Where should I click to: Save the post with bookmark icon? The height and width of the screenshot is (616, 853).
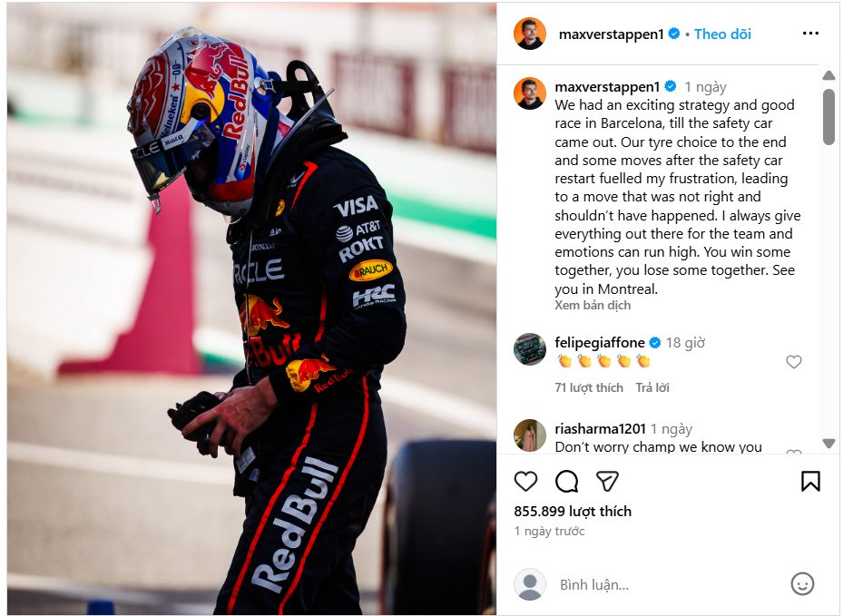810,481
